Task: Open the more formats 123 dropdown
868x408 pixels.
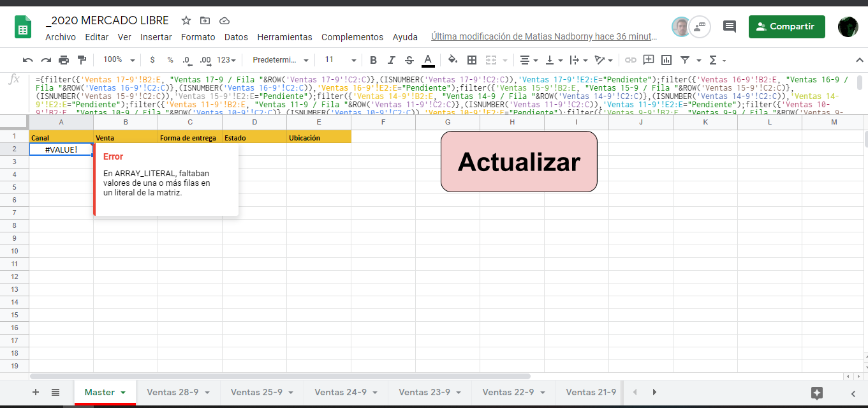Action: coord(226,60)
